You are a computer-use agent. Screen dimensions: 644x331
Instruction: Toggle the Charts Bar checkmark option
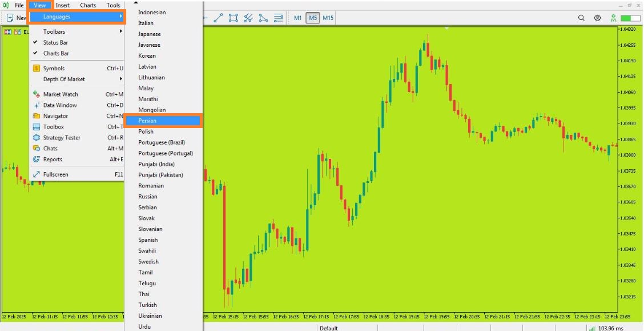tap(56, 53)
